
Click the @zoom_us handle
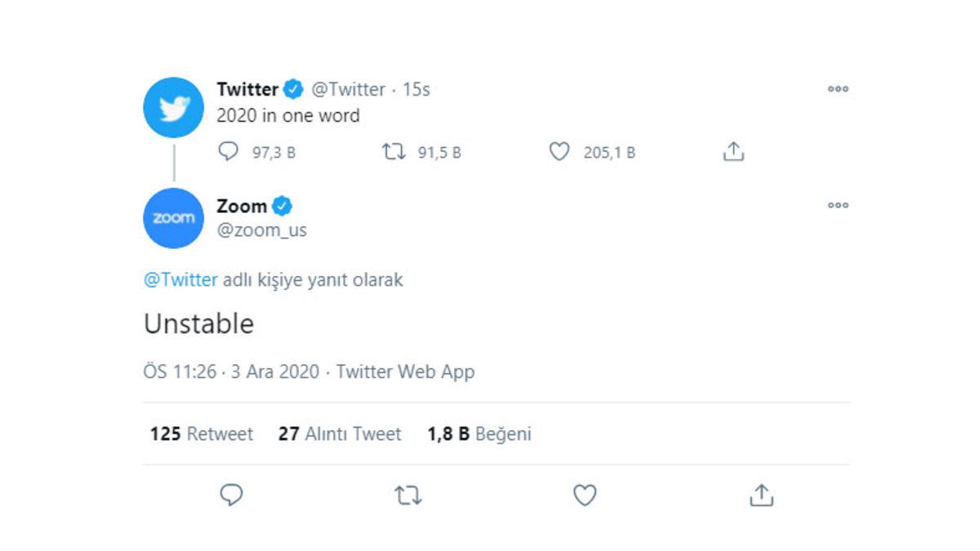point(264,230)
